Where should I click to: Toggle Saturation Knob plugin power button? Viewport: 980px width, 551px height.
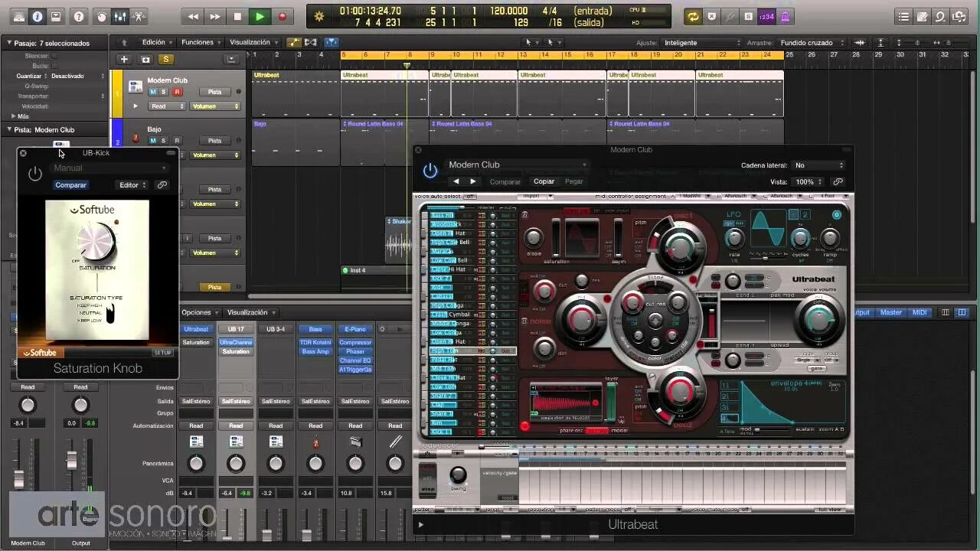click(x=34, y=174)
